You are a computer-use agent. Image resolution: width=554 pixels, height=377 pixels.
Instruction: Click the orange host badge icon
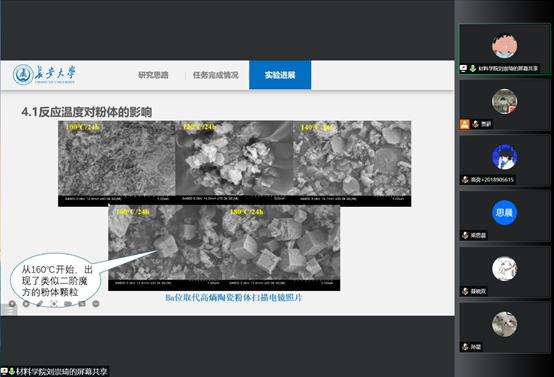click(x=464, y=124)
